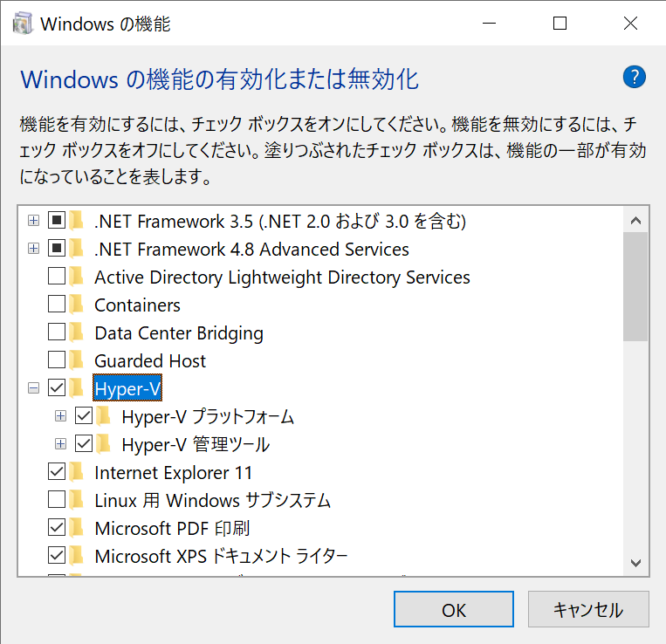Click the OK button
This screenshot has height=644, width=666.
click(x=454, y=609)
